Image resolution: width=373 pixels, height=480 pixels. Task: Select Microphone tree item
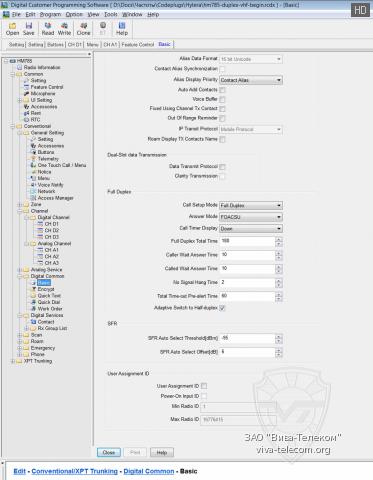43,94
